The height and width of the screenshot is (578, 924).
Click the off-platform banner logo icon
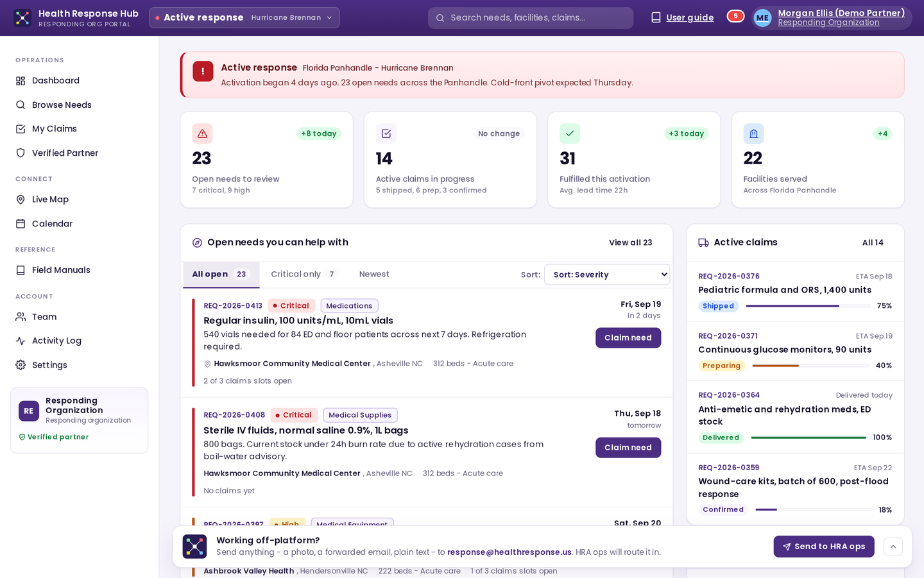(x=194, y=547)
